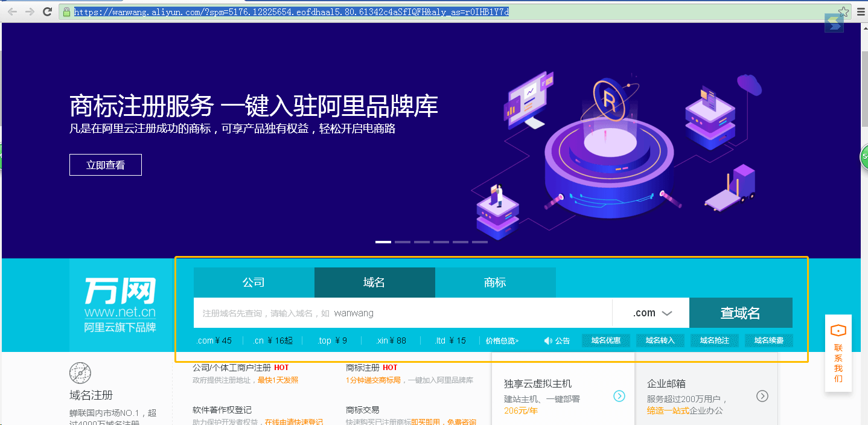Click the 域名优惠 button
Image resolution: width=868 pixels, height=425 pixels.
click(606, 340)
